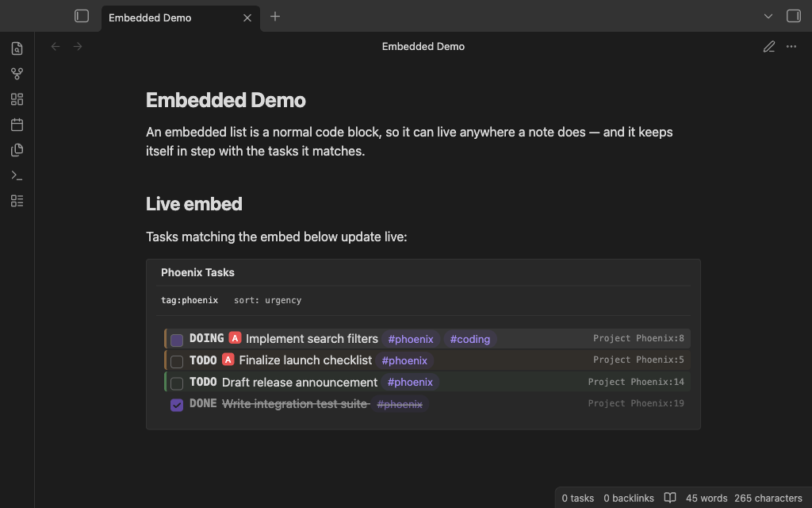Image resolution: width=812 pixels, height=508 pixels.
Task: Click the Live embed heading
Action: 194,204
